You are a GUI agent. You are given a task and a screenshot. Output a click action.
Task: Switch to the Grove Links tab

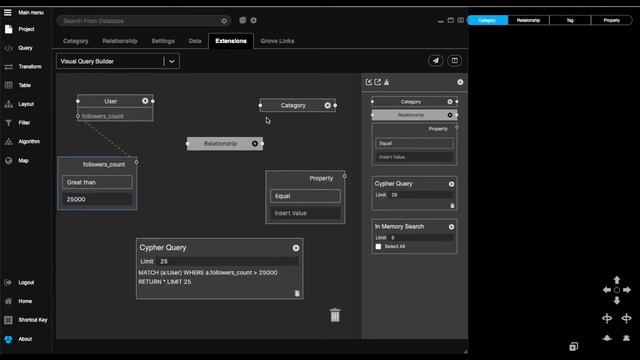[x=278, y=41]
